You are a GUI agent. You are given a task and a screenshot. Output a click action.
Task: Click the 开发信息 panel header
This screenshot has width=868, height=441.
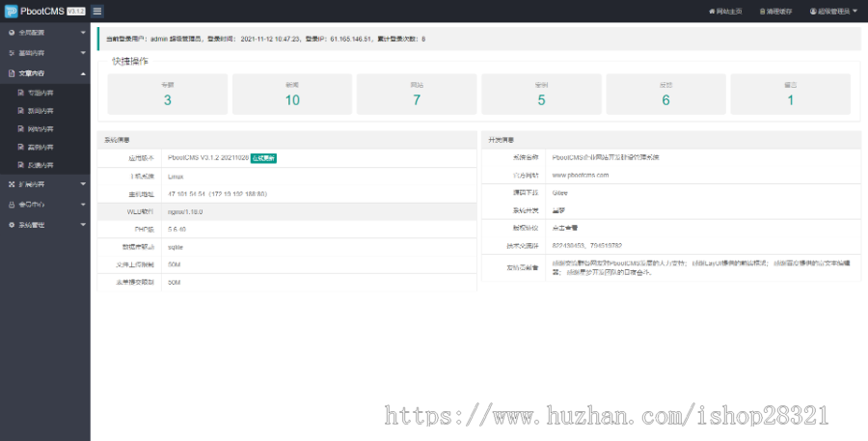tap(671, 140)
